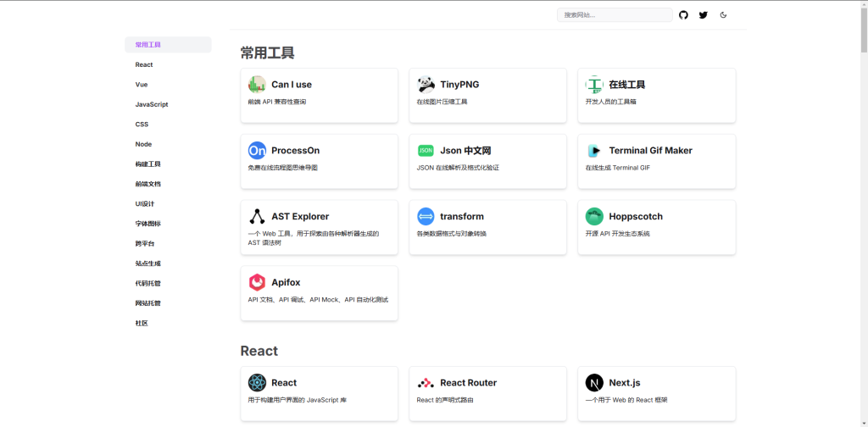Click the green JSON badge icon
Screen dimensions: 868x427
[426, 151]
